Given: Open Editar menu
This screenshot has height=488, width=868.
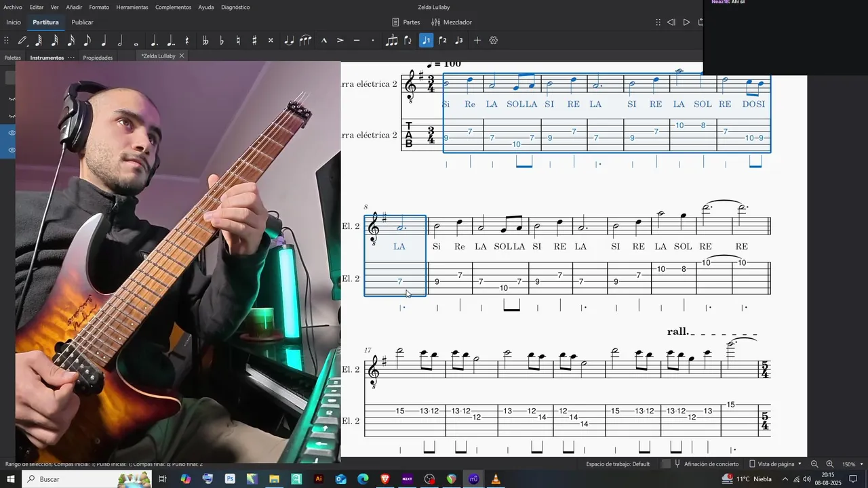Looking at the screenshot, I should [37, 7].
